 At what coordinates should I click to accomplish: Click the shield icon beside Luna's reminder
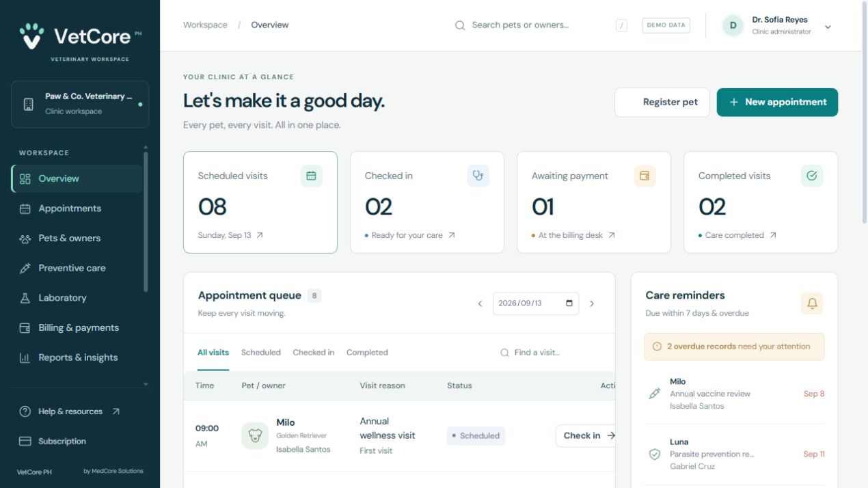tap(655, 454)
